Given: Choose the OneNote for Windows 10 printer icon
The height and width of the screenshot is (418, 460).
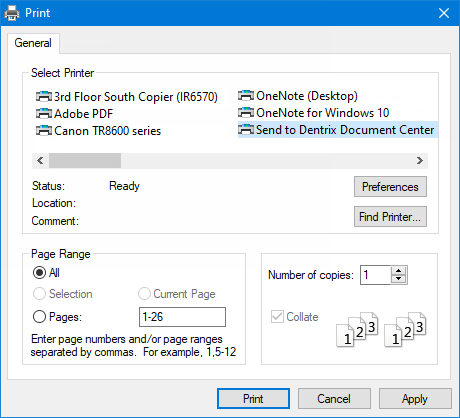Looking at the screenshot, I should 246,113.
